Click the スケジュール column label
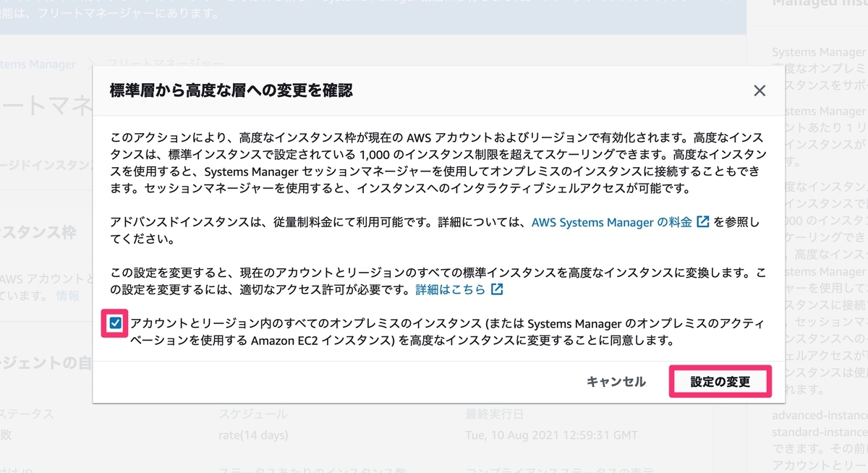This screenshot has width=868, height=473. [x=253, y=414]
